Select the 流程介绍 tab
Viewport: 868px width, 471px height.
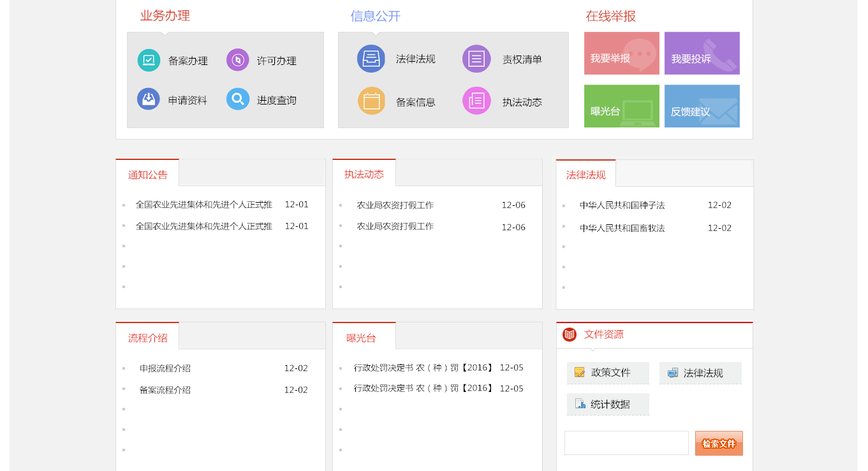click(147, 338)
